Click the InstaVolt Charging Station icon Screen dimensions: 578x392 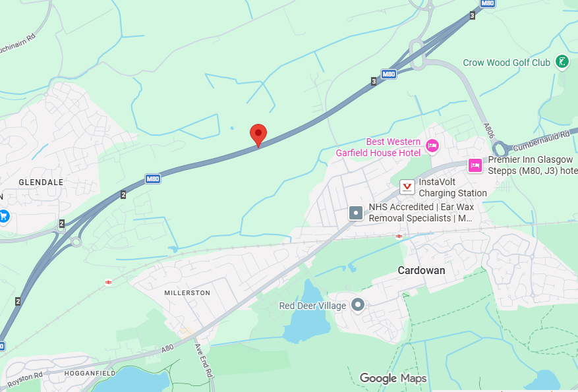[407, 187]
